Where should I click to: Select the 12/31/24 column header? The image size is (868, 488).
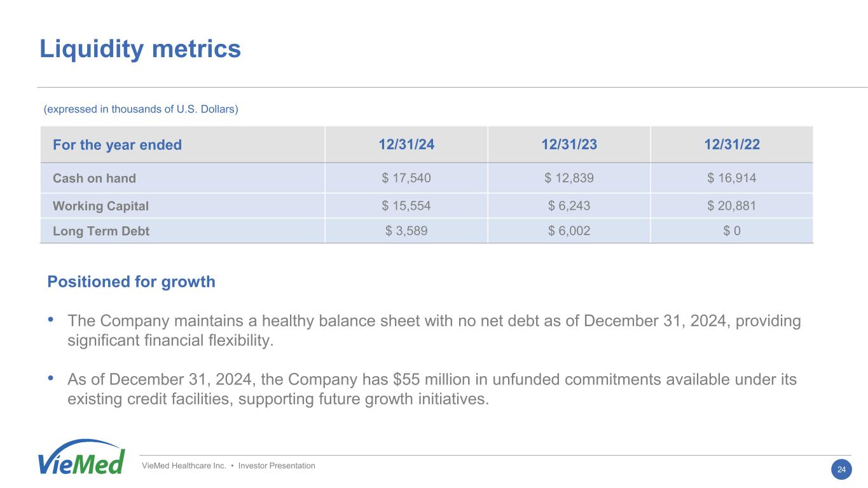(x=406, y=145)
